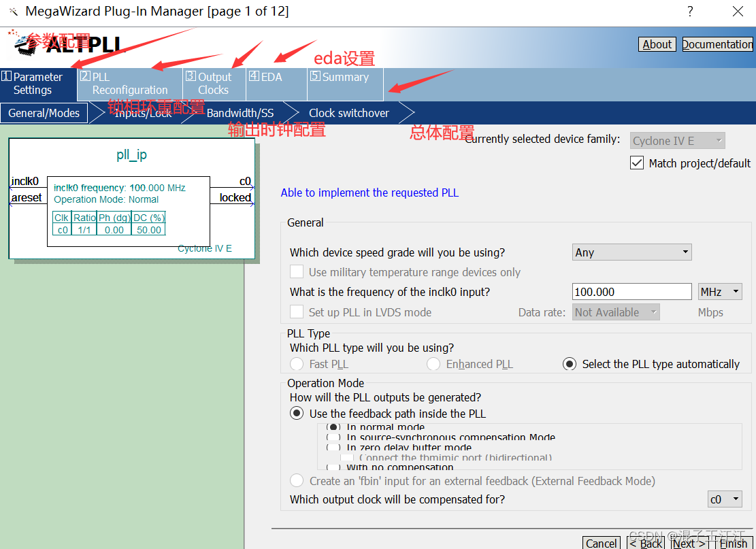Click the Next button
Image resolution: width=756 pixels, height=549 pixels.
tap(689, 543)
